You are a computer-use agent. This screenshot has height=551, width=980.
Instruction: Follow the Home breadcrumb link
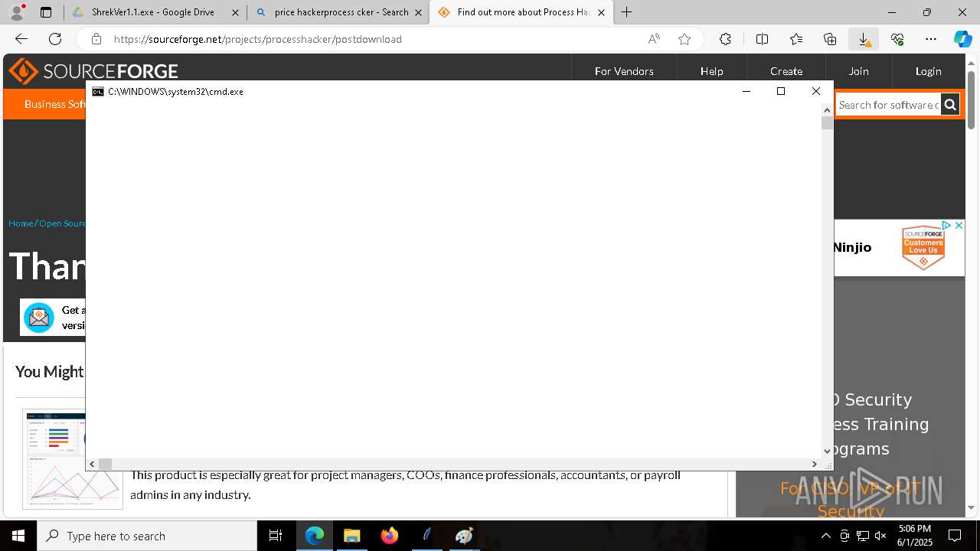(x=21, y=223)
